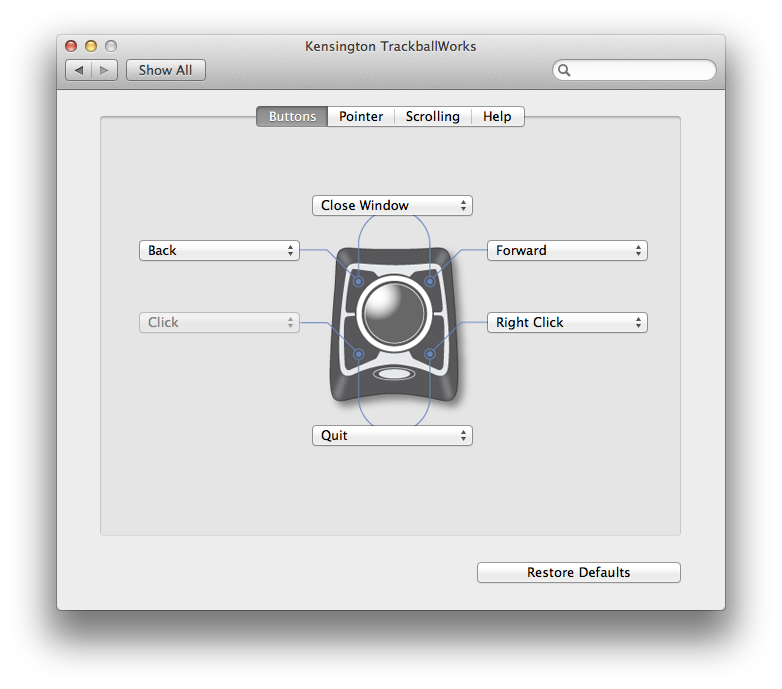The height and width of the screenshot is (689, 782).
Task: Switch to the Scrolling tab
Action: point(432,117)
